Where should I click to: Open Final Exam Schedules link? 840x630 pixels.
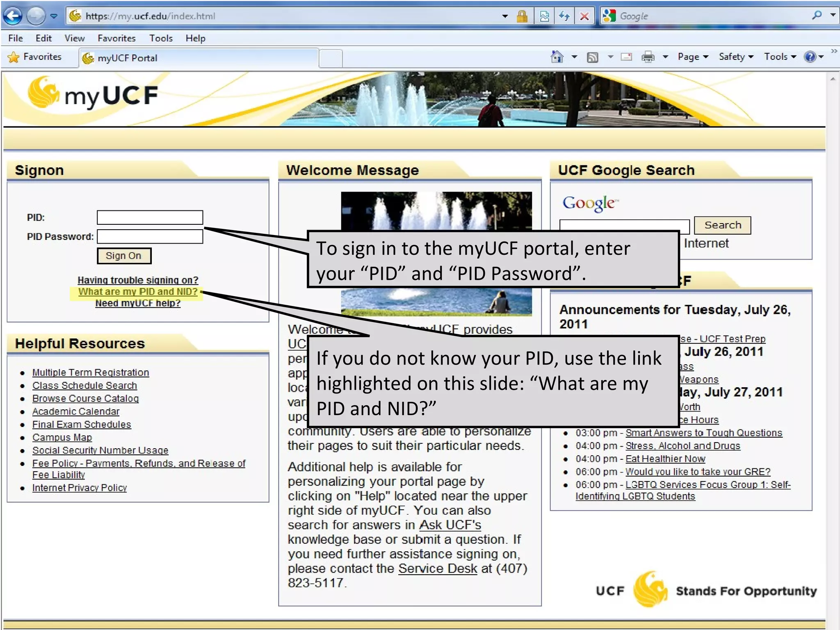pos(82,425)
